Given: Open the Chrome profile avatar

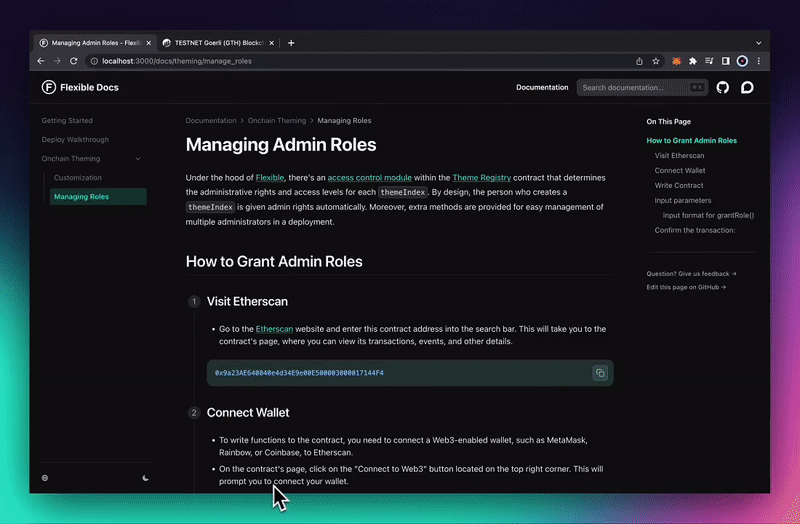Looking at the screenshot, I should pos(742,61).
